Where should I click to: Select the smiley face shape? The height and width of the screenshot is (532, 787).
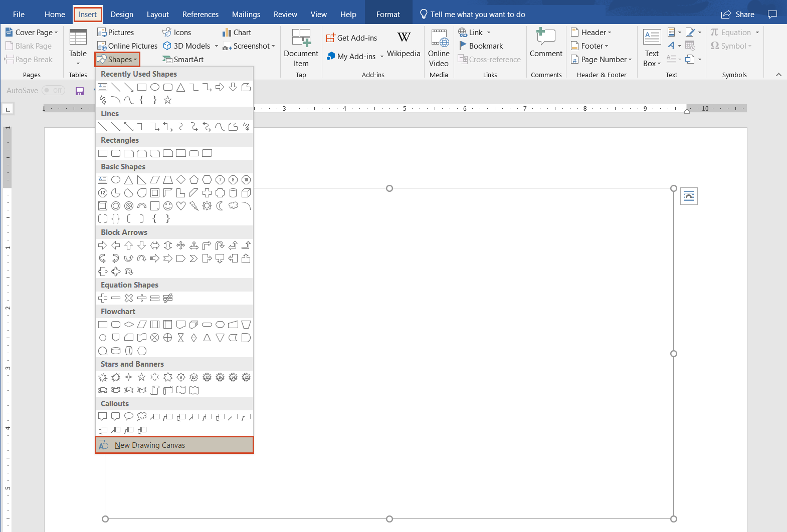[168, 206]
